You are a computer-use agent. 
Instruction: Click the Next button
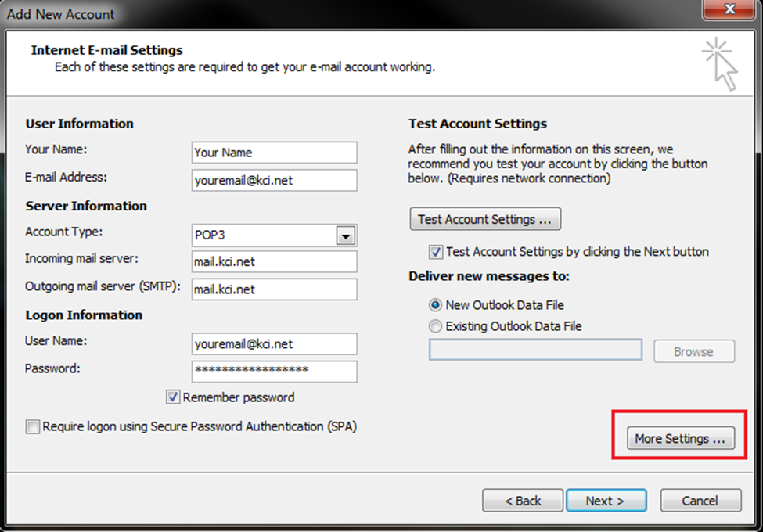coord(605,501)
